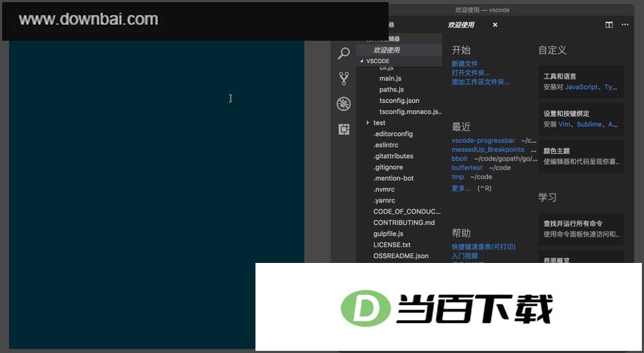Open tsconfig.json file
The height and width of the screenshot is (353, 644).
click(x=399, y=101)
